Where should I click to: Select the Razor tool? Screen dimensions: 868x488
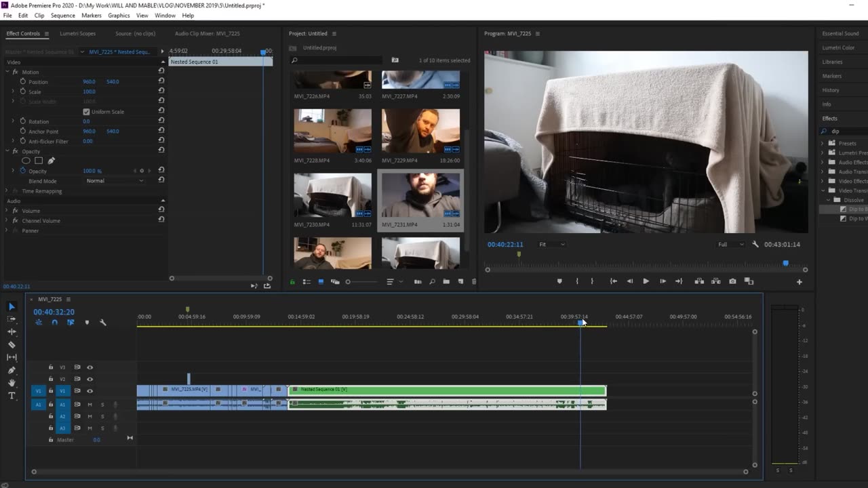[12, 345]
